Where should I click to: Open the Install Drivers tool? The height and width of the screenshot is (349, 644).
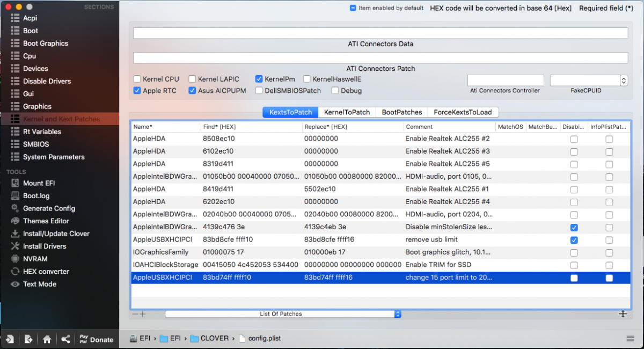(45, 246)
